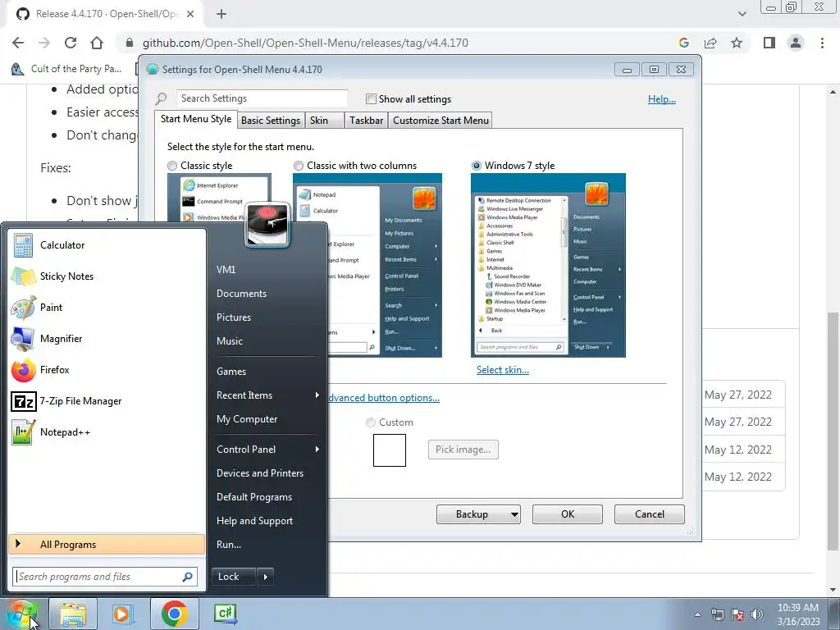Click the Action Center flag tray icon
Viewport: 840px width, 630px height.
click(x=737, y=614)
